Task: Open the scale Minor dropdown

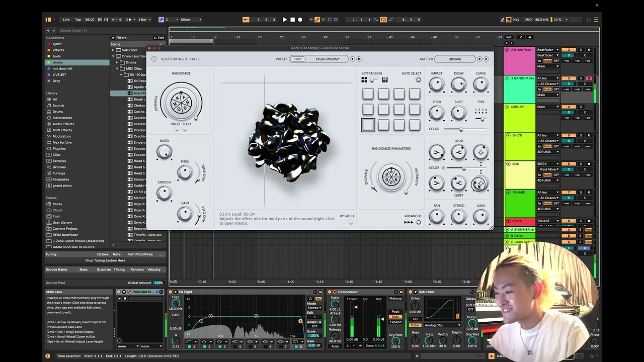Action: (x=191, y=20)
